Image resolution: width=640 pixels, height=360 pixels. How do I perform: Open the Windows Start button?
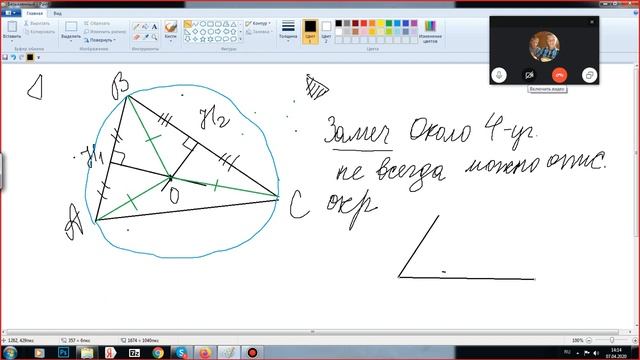coord(10,352)
